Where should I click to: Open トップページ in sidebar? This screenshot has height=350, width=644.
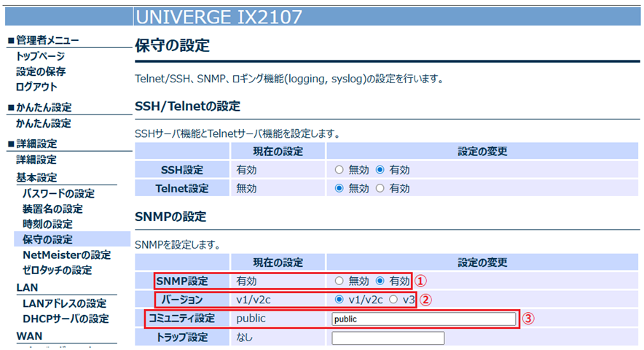[40, 56]
